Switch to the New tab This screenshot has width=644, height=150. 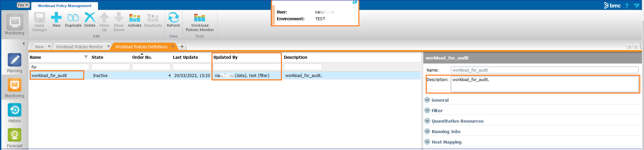pos(39,47)
